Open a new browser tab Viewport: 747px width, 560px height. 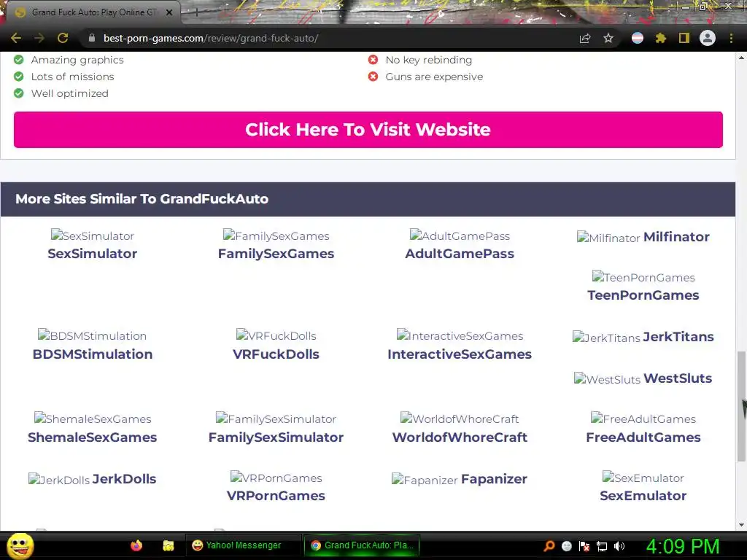pos(196,13)
